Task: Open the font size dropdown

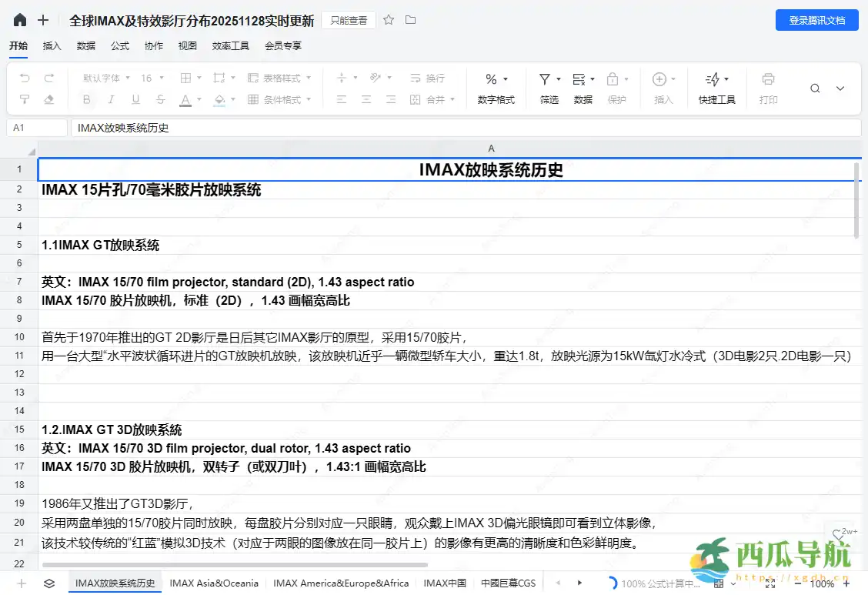Action: [x=151, y=78]
